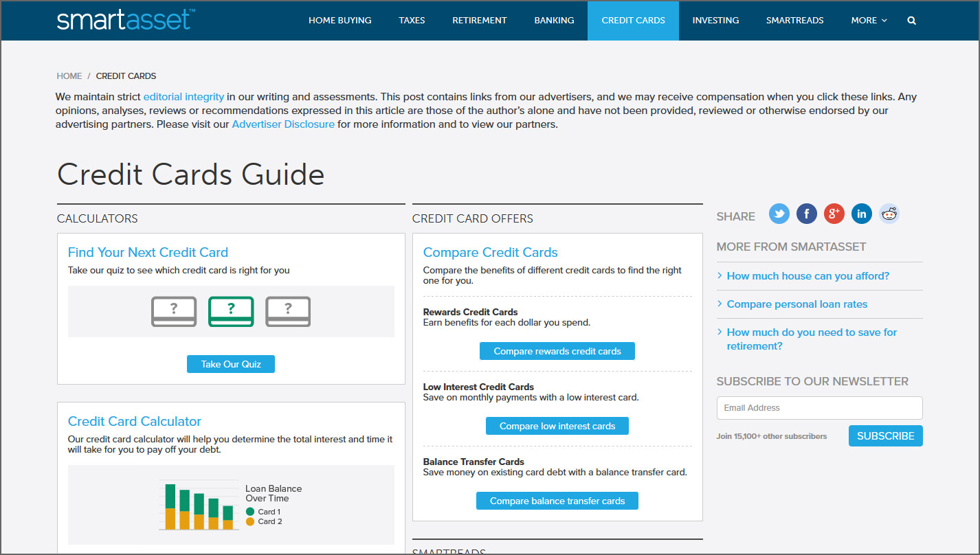Click the 'Card 1' legend label
980x555 pixels.
click(x=269, y=512)
